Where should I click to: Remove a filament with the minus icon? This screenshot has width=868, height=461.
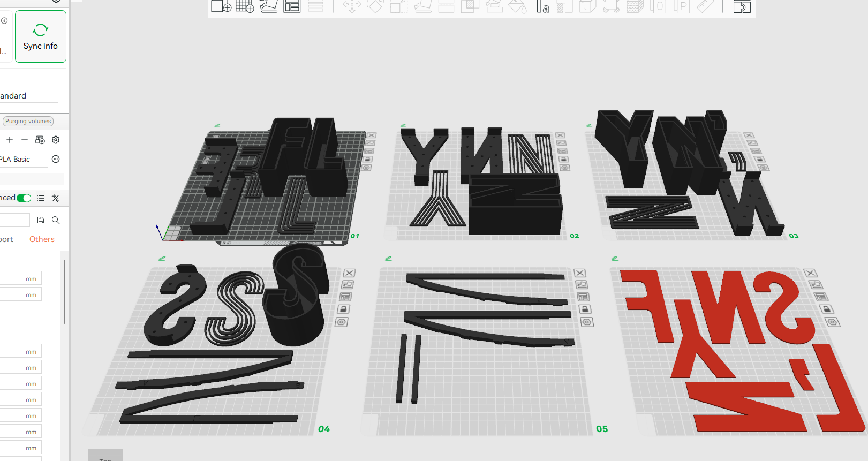[25, 140]
